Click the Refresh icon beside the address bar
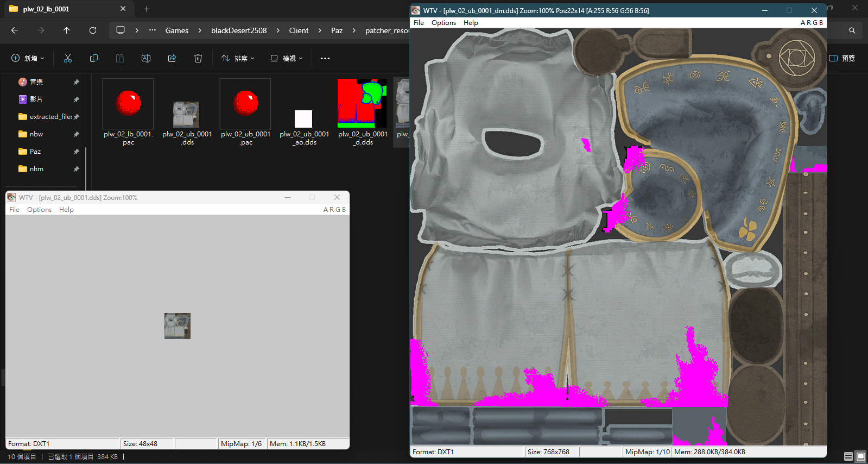Viewport: 868px width, 464px height. point(93,30)
